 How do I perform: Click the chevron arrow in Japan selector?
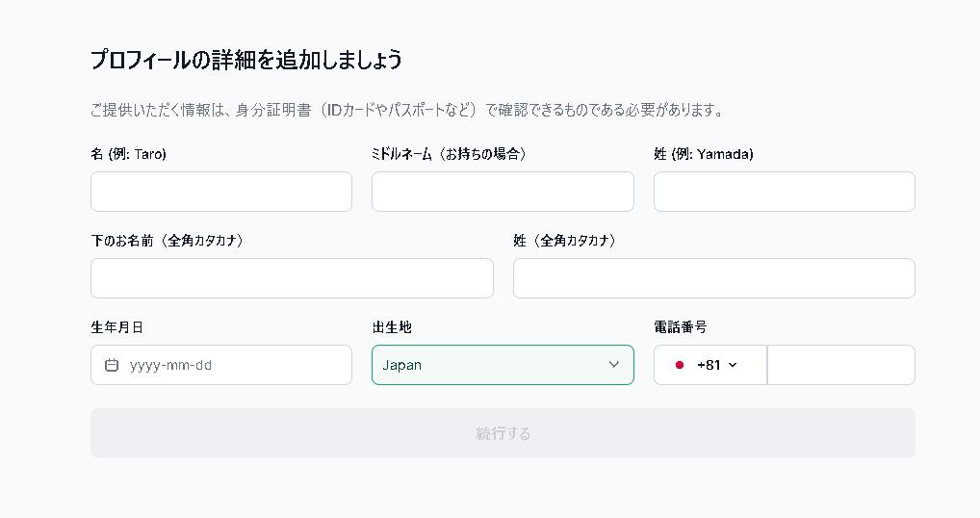[x=614, y=364]
